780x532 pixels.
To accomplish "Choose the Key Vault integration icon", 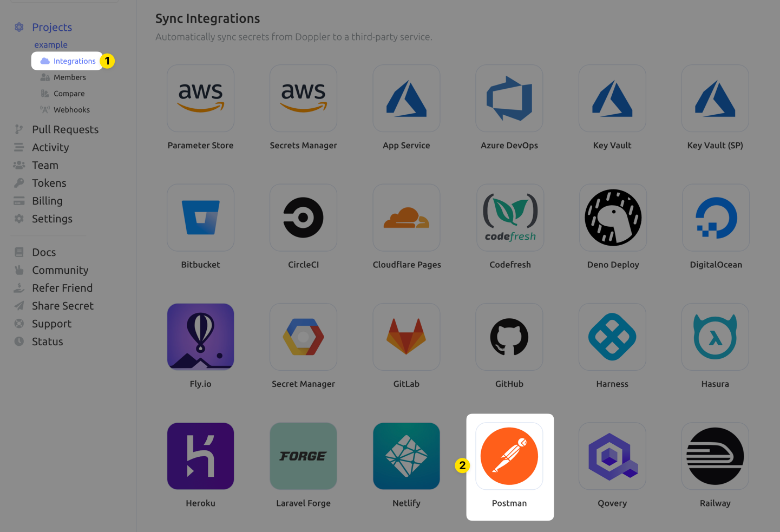I will coord(612,98).
